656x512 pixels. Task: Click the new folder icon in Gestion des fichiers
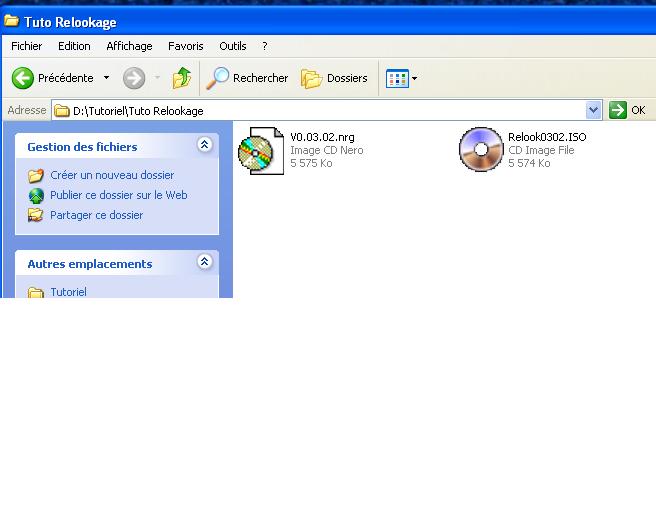tap(36, 175)
